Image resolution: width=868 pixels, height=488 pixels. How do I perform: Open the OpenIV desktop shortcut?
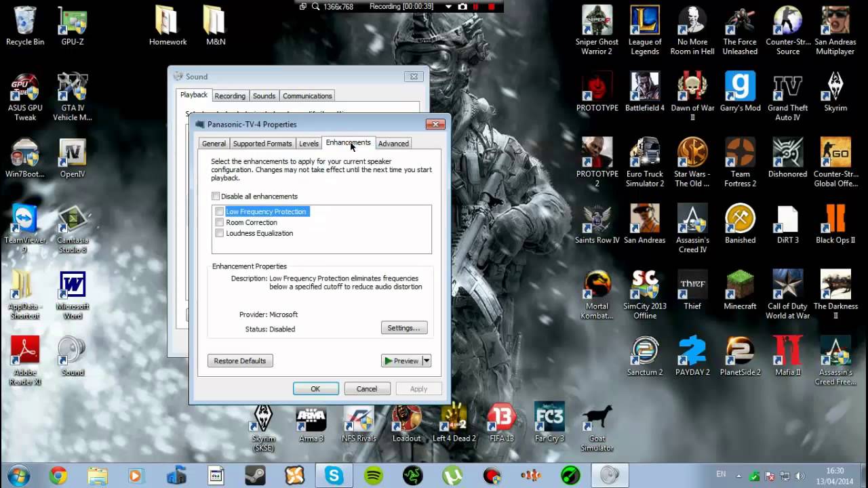(72, 158)
